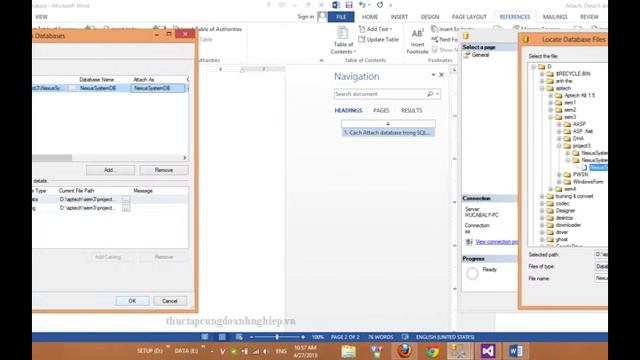Click the Redo repeat icon in Word
Image resolution: width=640 pixels, height=360 pixels.
point(380,5)
